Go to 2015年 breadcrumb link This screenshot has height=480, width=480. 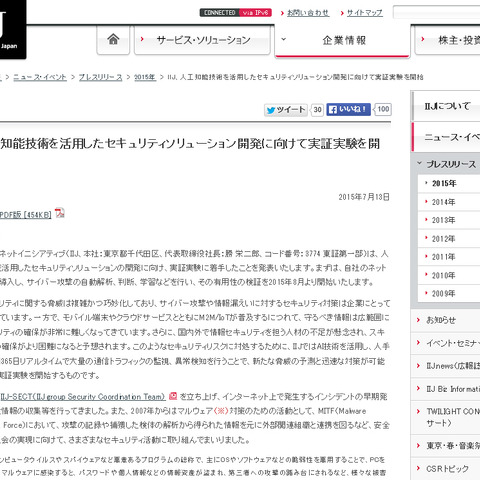point(145,77)
